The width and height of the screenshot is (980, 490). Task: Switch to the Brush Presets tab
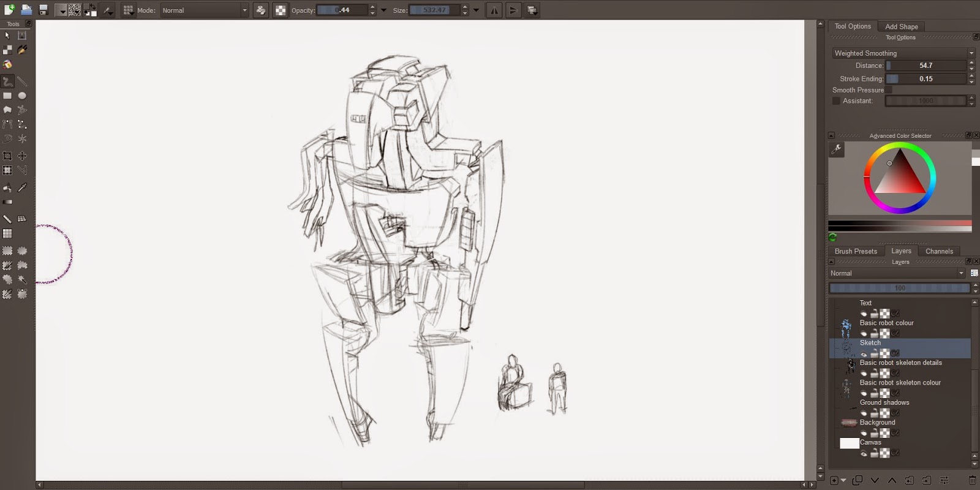click(x=856, y=251)
